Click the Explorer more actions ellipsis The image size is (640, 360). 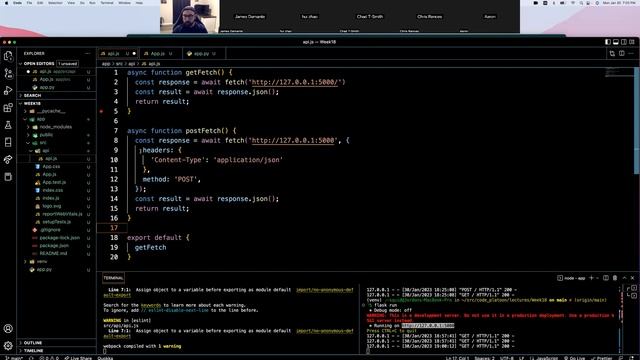pyautogui.click(x=87, y=53)
